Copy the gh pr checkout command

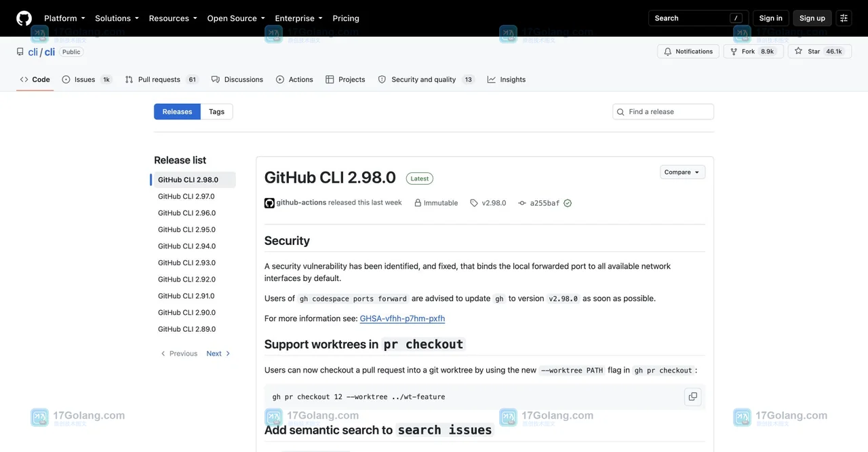(x=692, y=396)
